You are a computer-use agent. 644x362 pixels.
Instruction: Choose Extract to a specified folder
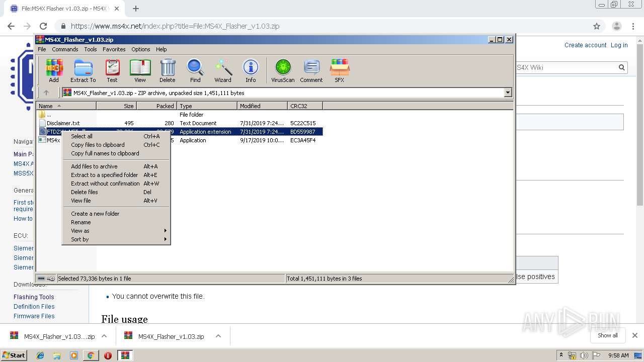[x=116, y=175]
